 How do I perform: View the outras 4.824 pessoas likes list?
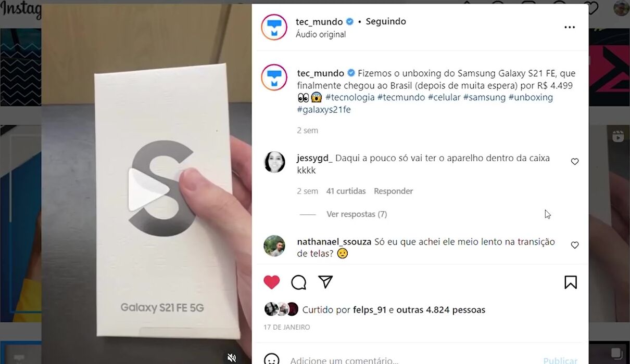(x=440, y=310)
